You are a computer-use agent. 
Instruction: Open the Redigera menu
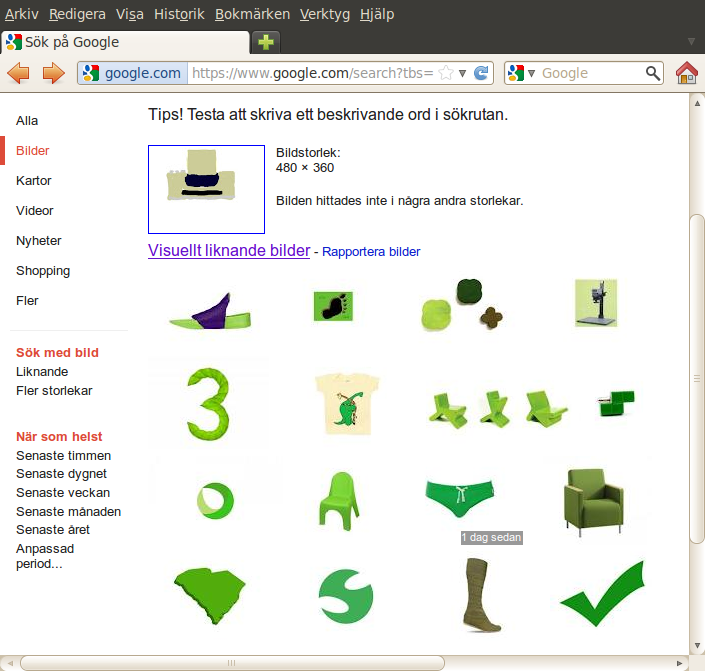[77, 14]
